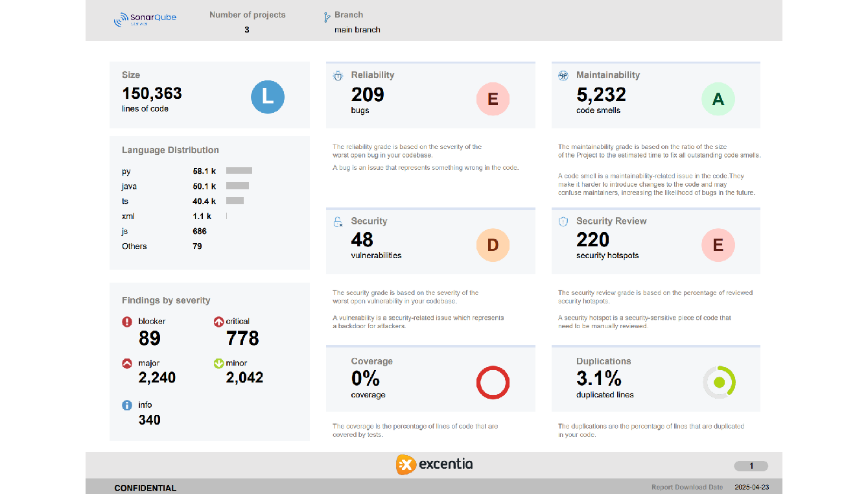Select the blue "L" size badge

(268, 97)
